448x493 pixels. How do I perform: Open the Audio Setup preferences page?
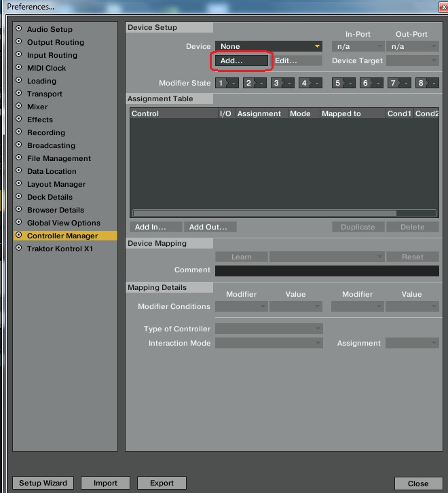(x=50, y=29)
